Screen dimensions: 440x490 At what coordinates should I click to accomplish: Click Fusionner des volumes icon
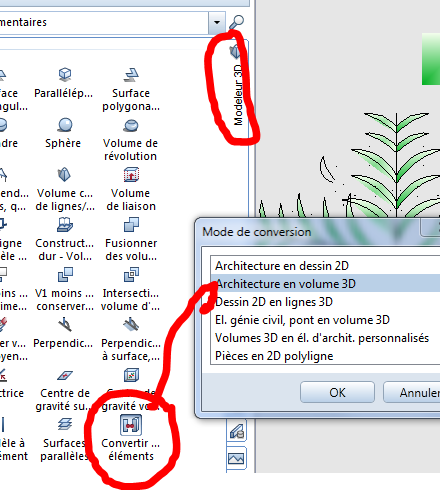pyautogui.click(x=131, y=225)
